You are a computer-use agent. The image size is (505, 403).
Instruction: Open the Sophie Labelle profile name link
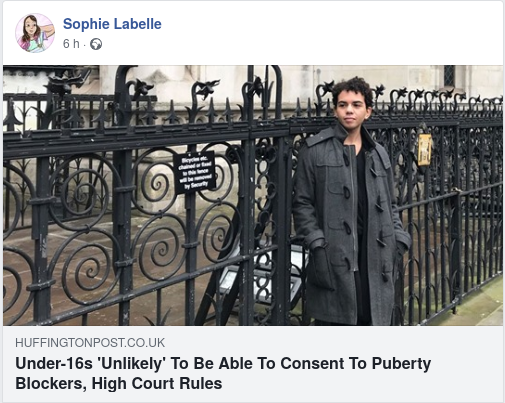point(112,24)
